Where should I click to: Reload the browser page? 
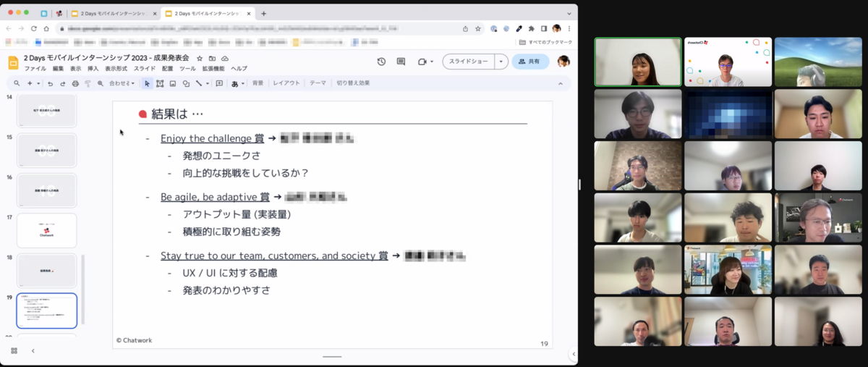(33, 29)
